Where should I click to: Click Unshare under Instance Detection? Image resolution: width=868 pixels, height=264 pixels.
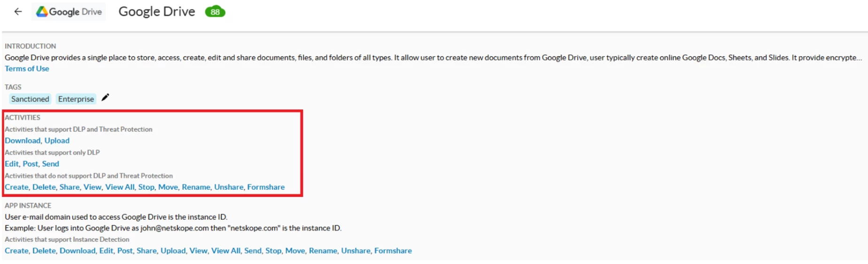pyautogui.click(x=356, y=251)
